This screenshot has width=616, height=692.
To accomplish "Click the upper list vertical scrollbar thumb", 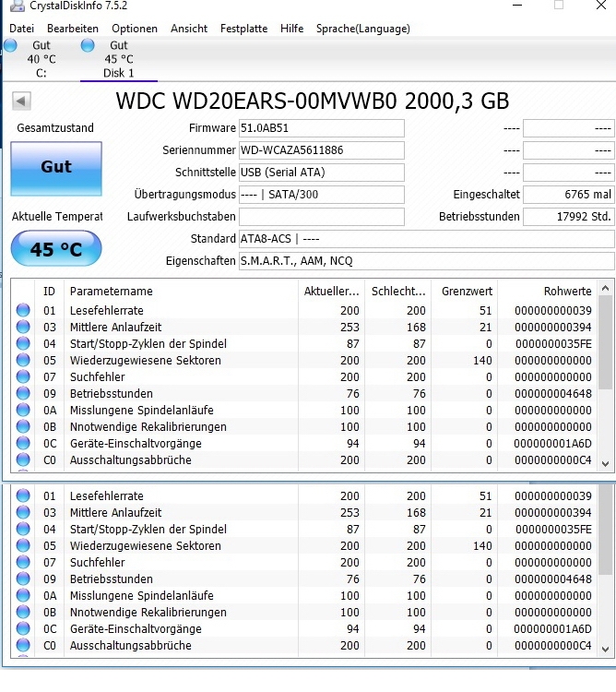I will coord(606,342).
